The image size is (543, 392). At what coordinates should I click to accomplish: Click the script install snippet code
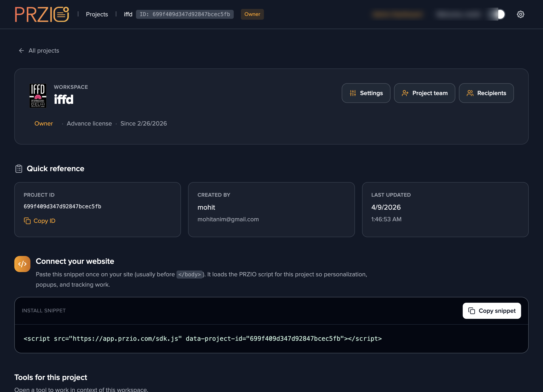203,339
